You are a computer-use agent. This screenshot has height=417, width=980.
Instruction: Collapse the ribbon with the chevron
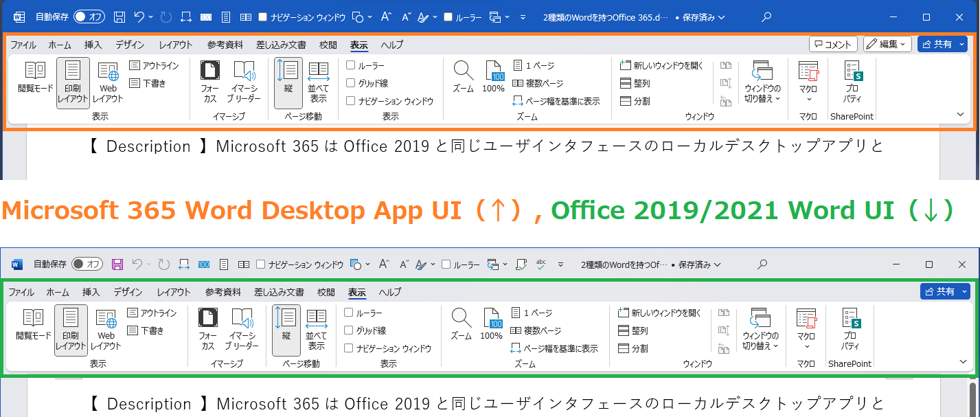(x=961, y=114)
